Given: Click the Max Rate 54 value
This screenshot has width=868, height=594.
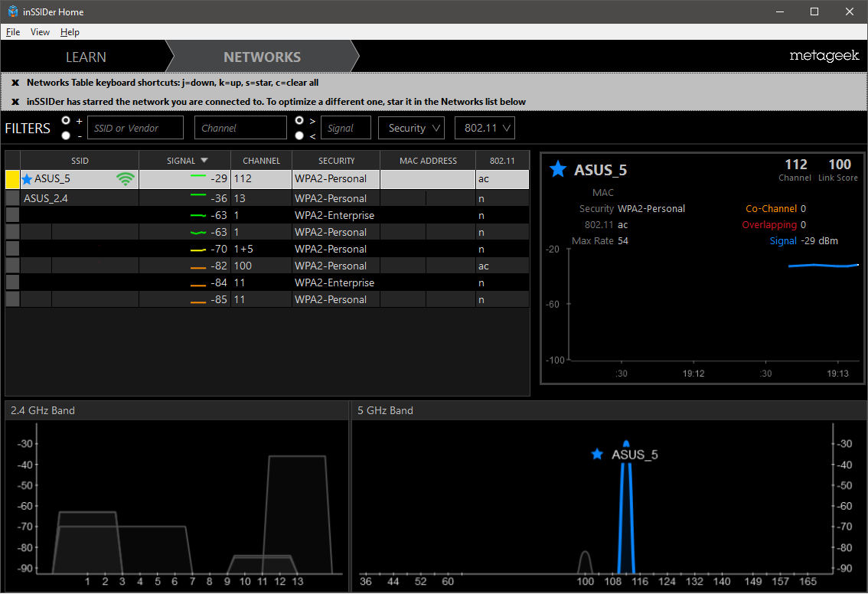Looking at the screenshot, I should point(623,241).
